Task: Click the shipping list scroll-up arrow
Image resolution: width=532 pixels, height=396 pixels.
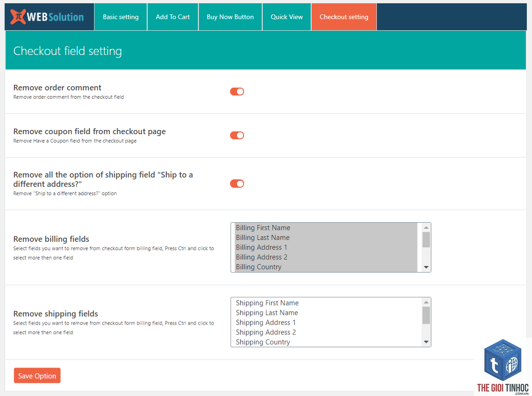Action: [426, 302]
